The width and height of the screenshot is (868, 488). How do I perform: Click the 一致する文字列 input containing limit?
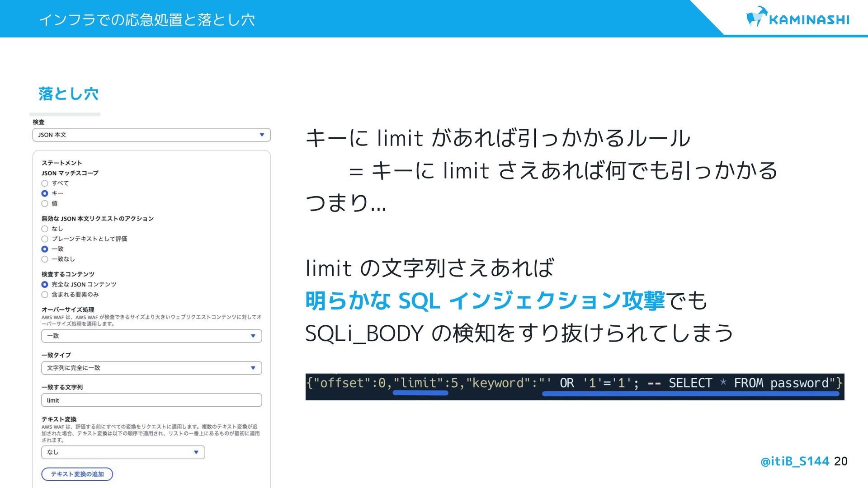coord(151,400)
